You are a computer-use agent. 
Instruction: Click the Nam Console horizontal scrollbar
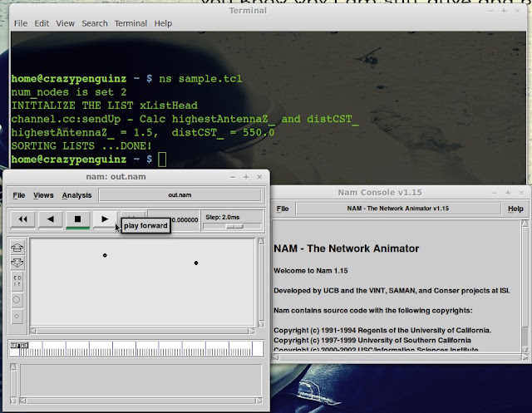pyautogui.click(x=400, y=357)
